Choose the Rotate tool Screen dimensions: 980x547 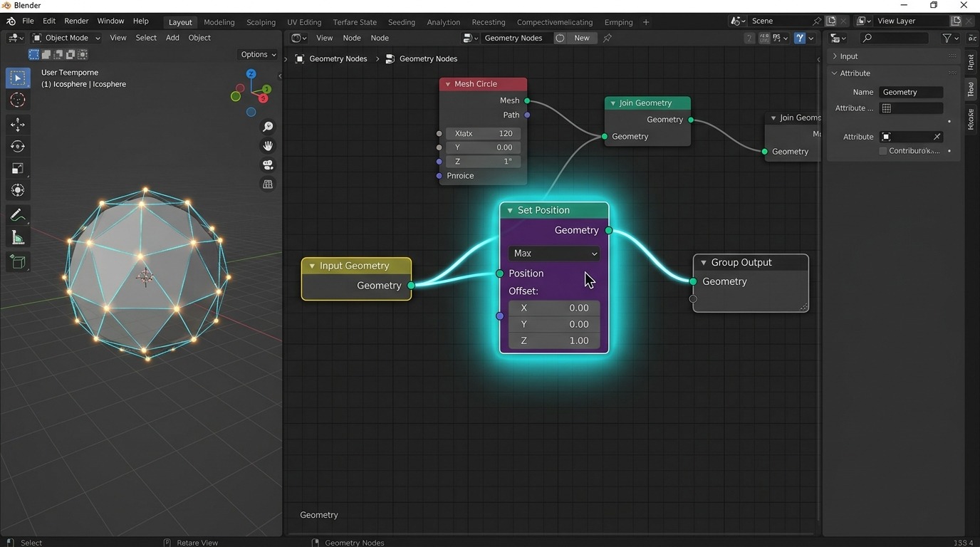click(18, 146)
